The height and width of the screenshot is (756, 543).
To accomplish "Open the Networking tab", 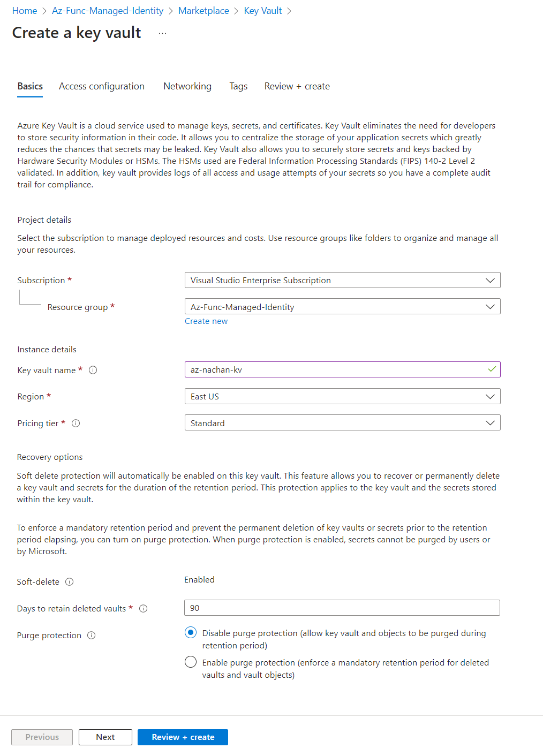I will [187, 86].
